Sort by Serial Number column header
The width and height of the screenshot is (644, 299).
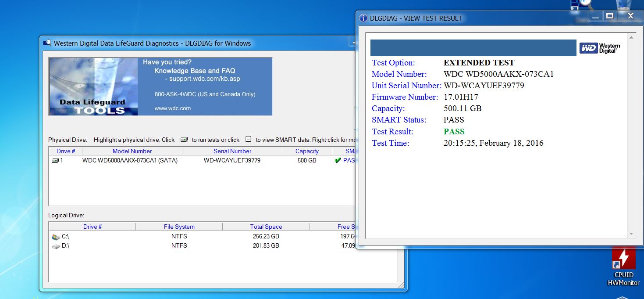(232, 151)
